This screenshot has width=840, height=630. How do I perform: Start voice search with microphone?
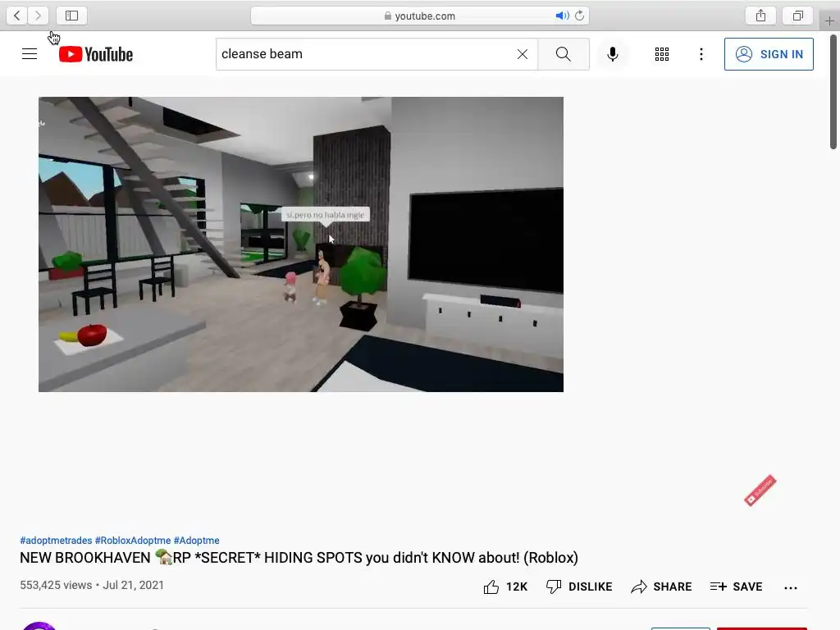click(612, 54)
